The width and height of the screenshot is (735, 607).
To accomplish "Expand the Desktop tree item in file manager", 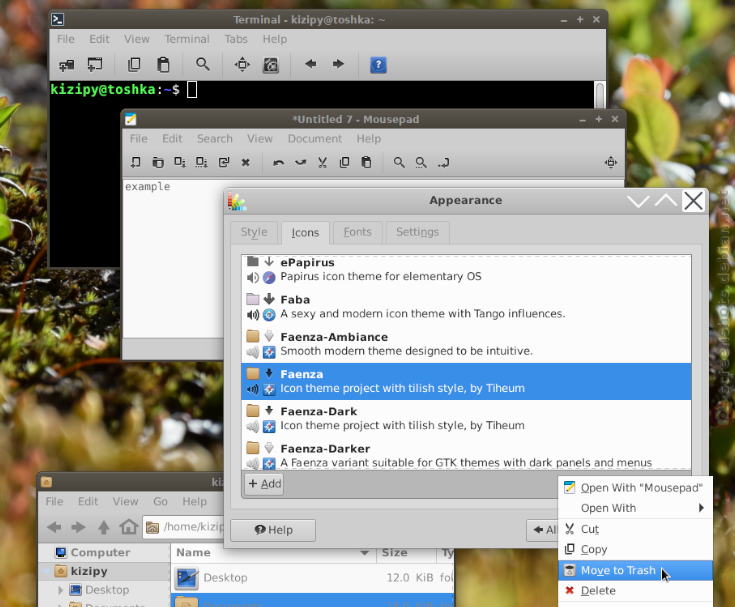I will [60, 590].
